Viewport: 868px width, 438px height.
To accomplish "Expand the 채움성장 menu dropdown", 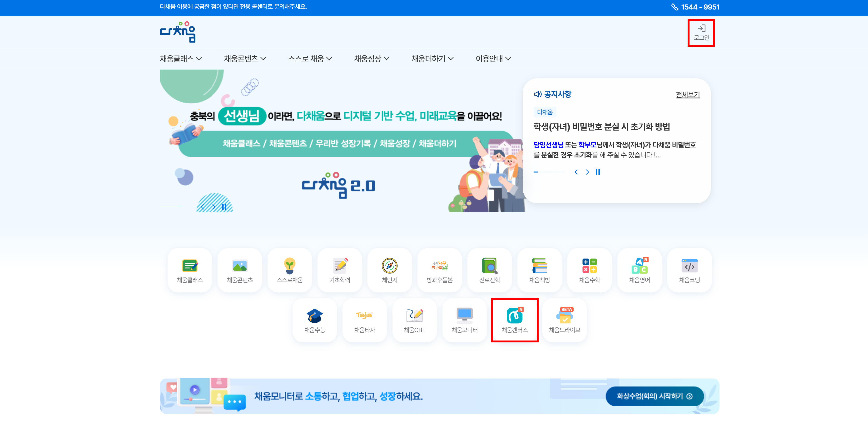I will tap(371, 58).
